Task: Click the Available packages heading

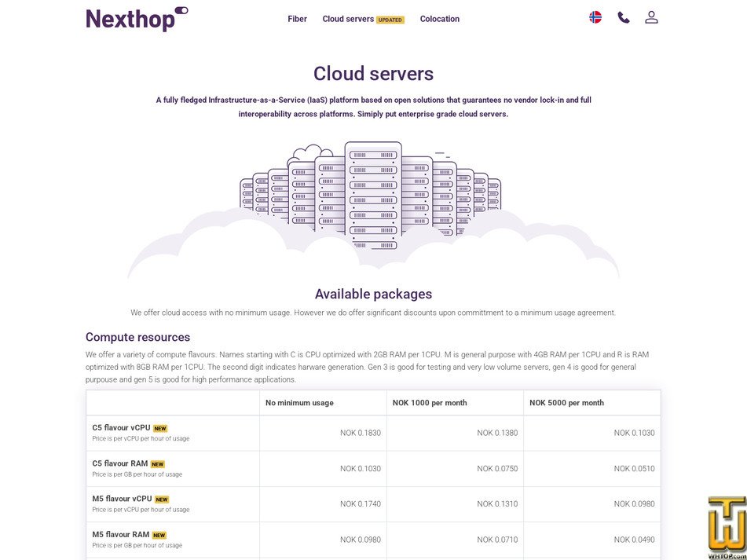Action: click(x=374, y=294)
